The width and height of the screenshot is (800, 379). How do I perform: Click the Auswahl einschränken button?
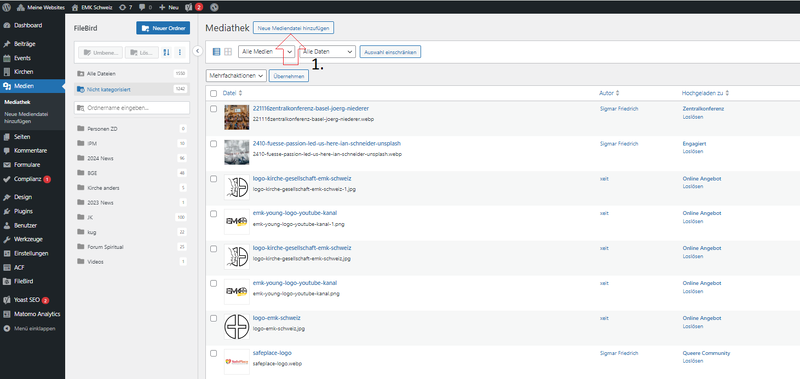coord(390,52)
